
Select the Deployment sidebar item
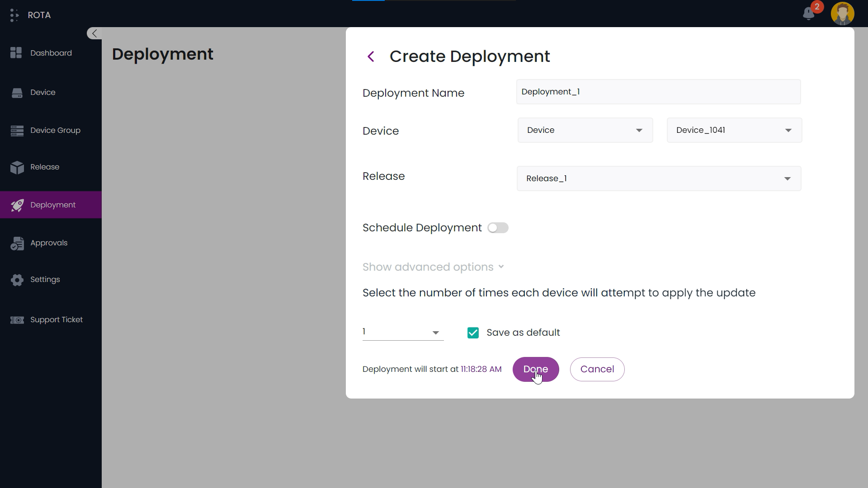point(52,205)
